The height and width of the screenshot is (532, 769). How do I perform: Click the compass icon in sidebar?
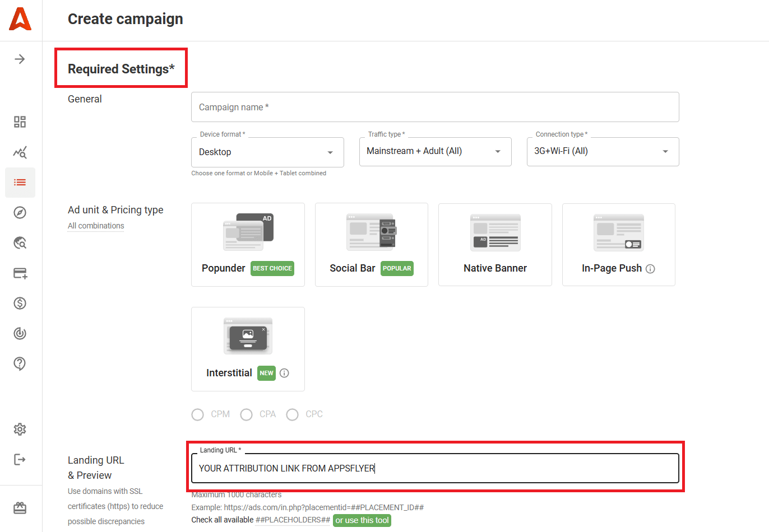click(x=20, y=213)
